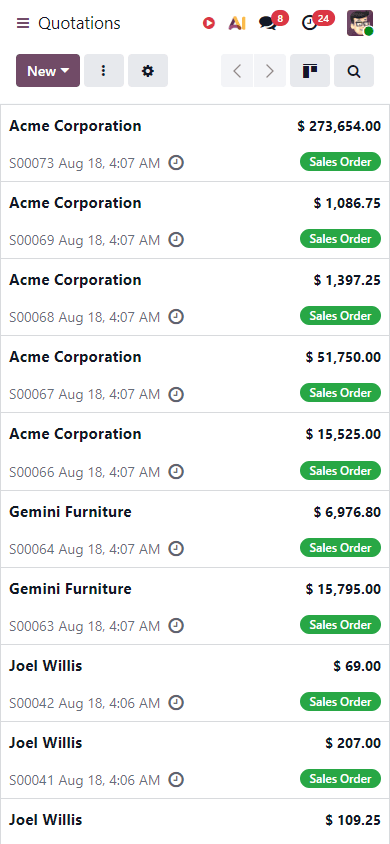Screen dimensions: 390x844
Task: Open the hamburger main menu
Action: click(x=23, y=23)
